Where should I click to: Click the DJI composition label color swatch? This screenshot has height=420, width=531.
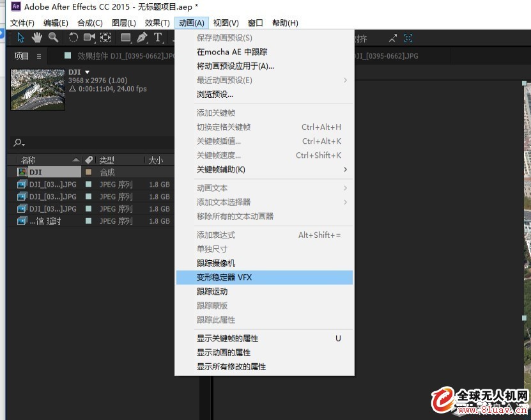point(89,172)
